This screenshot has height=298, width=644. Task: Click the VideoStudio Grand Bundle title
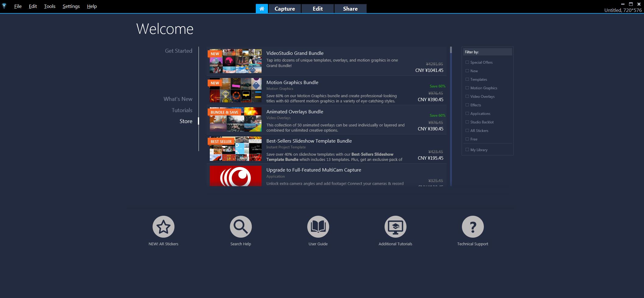click(x=295, y=53)
